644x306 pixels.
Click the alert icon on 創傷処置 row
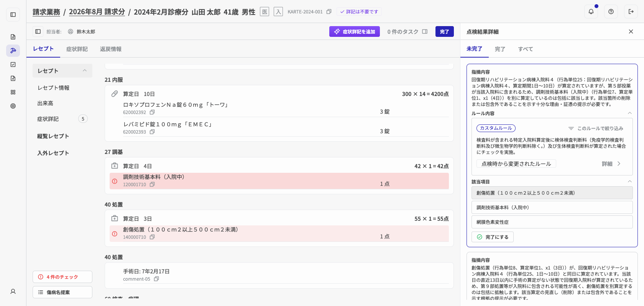click(115, 234)
